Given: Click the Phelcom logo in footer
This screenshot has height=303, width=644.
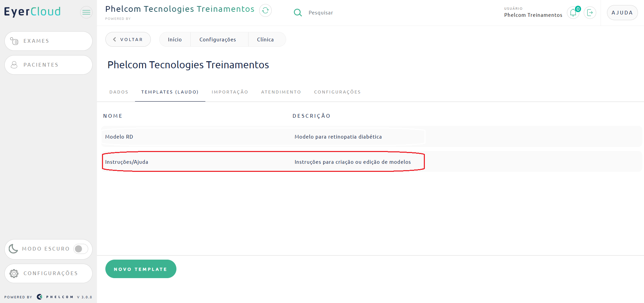Looking at the screenshot, I should (x=55, y=297).
